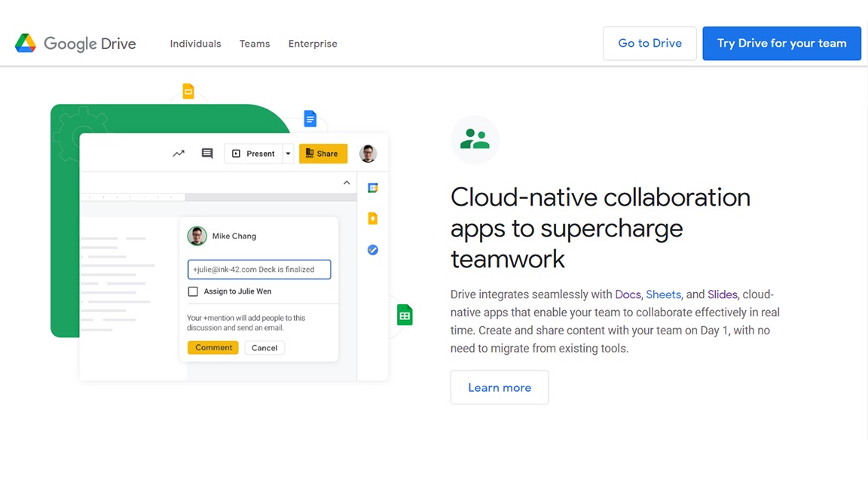Screen dimensions: 868x488
Task: Click the Learn more button
Action: click(500, 387)
